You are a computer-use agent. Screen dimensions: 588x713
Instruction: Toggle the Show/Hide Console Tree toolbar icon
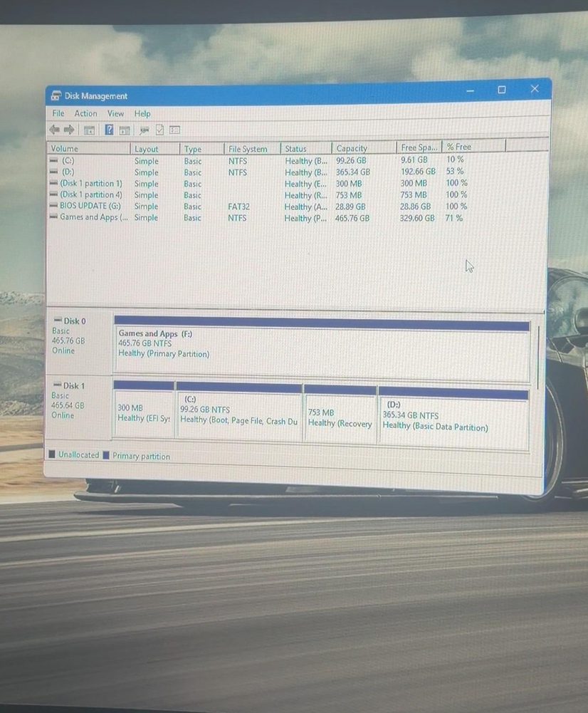pos(89,130)
